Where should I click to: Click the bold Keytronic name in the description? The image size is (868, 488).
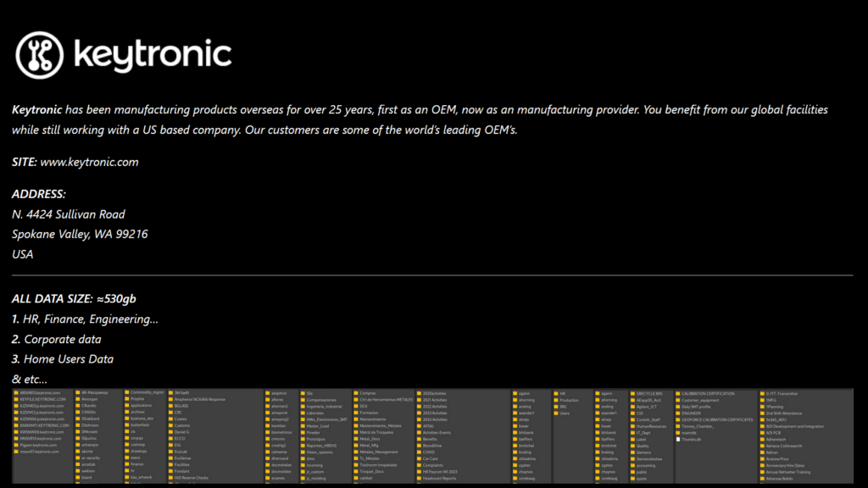(36, 110)
